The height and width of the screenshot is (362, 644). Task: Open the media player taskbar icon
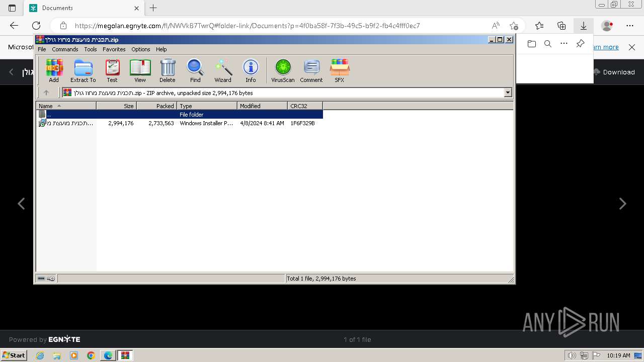(74, 355)
